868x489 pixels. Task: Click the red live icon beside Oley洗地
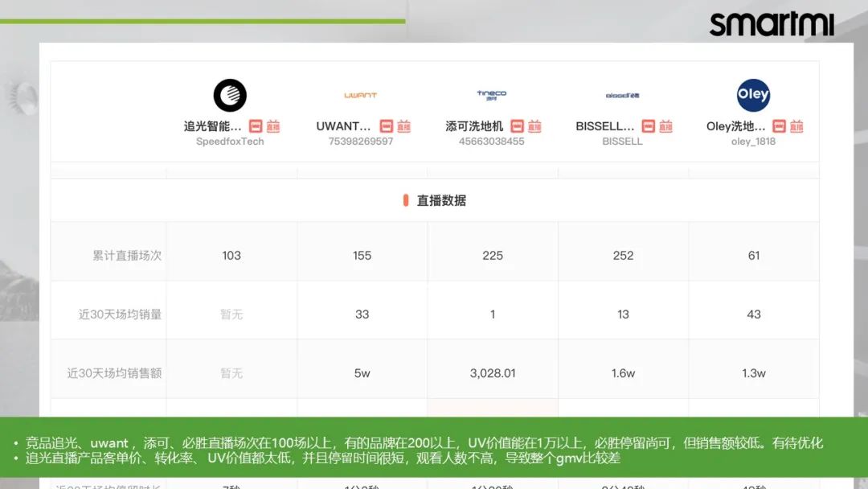coord(796,126)
